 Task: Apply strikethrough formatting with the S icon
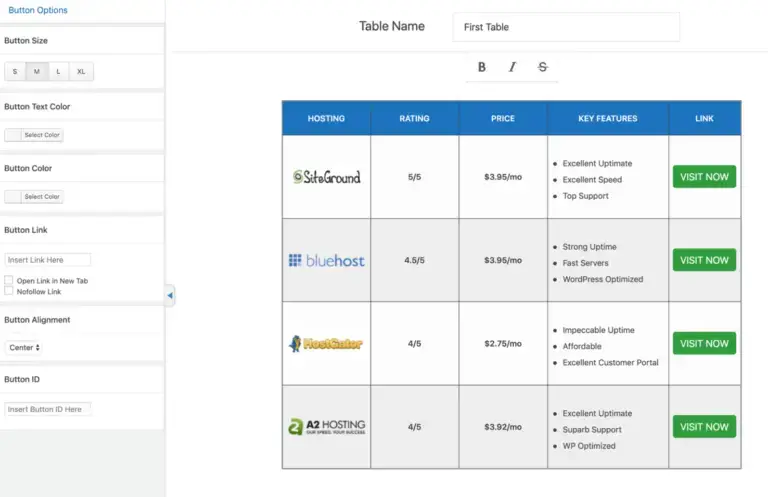pyautogui.click(x=542, y=67)
